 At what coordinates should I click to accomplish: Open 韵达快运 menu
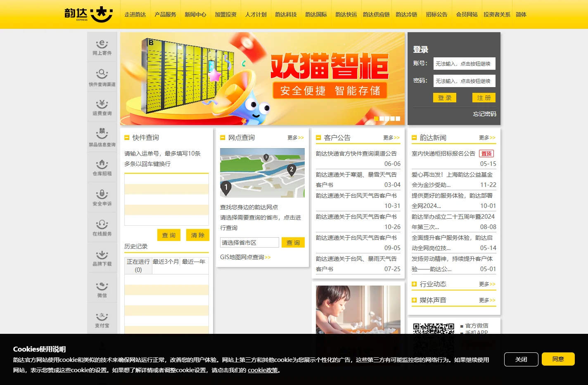pyautogui.click(x=346, y=14)
